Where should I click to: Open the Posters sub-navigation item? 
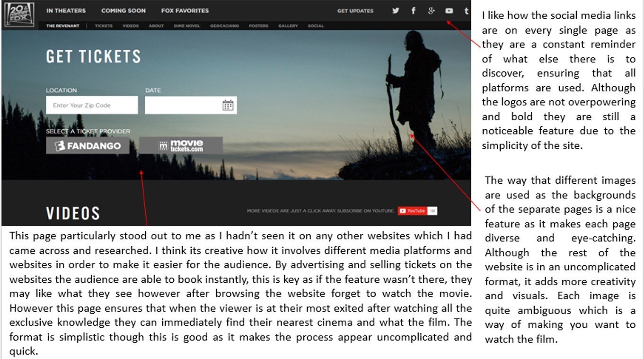(259, 26)
